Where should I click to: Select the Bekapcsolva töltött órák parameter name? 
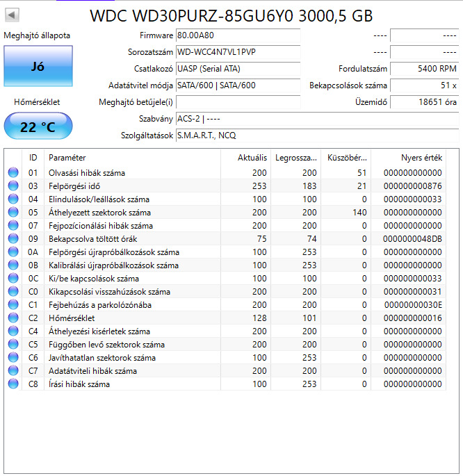click(x=93, y=238)
